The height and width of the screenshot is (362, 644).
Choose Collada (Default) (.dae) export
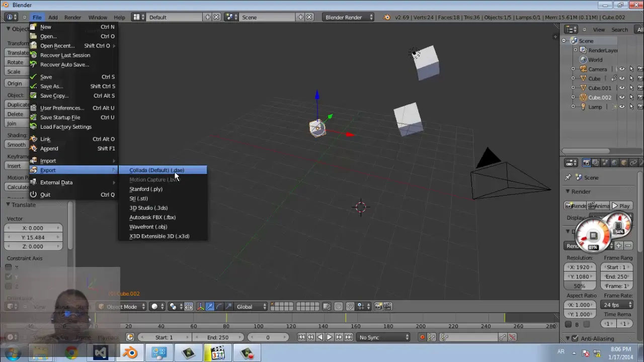[163, 170]
